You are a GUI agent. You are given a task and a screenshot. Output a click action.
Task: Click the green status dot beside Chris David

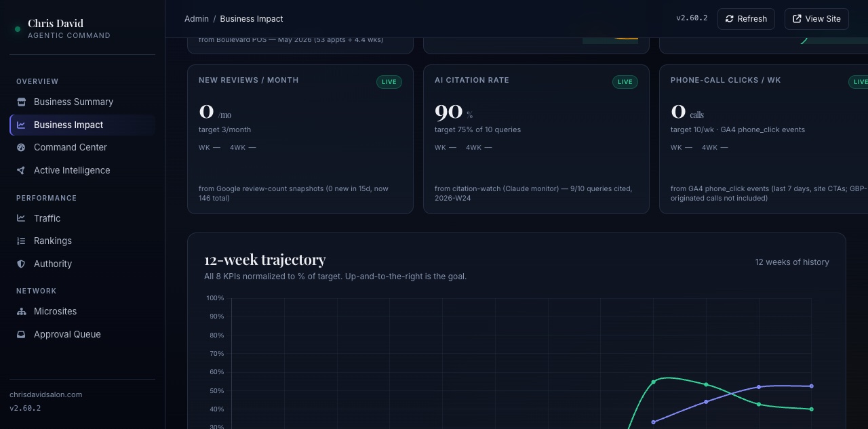(18, 29)
